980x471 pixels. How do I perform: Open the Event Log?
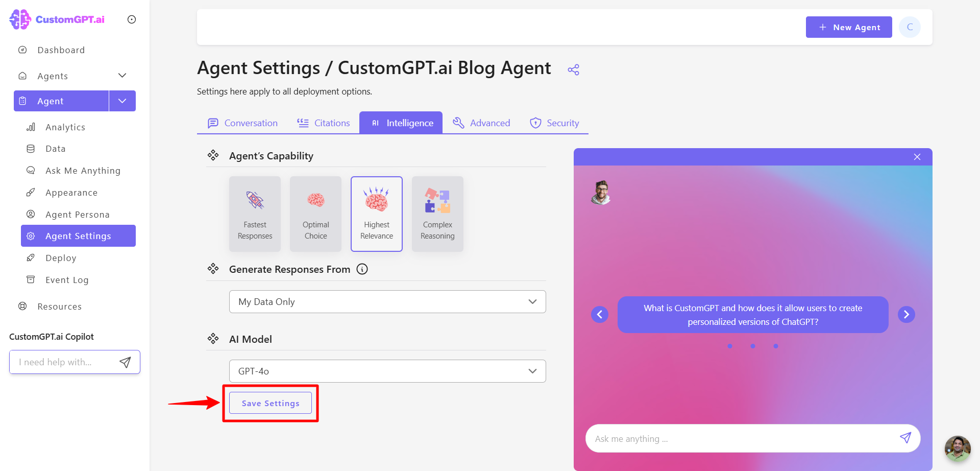(67, 280)
